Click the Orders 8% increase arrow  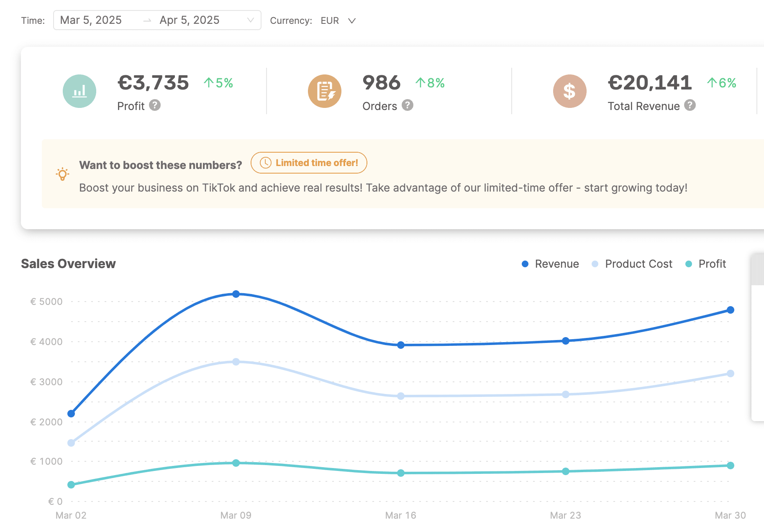pyautogui.click(x=420, y=82)
